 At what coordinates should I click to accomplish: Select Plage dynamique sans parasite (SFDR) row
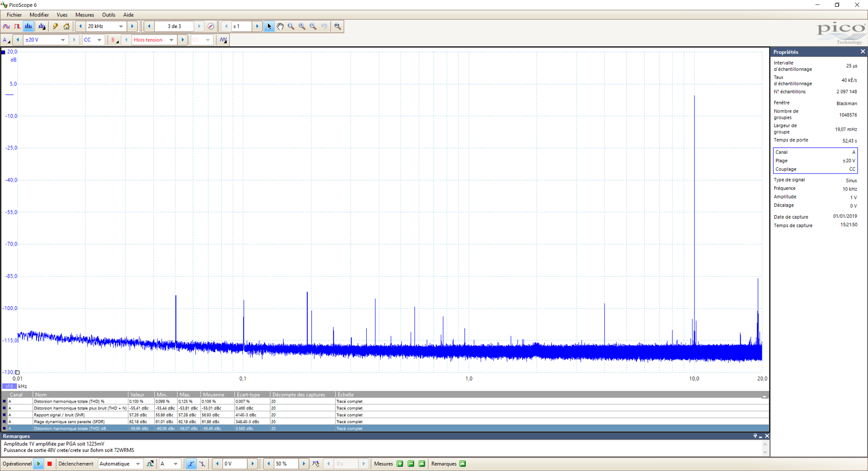click(385, 422)
